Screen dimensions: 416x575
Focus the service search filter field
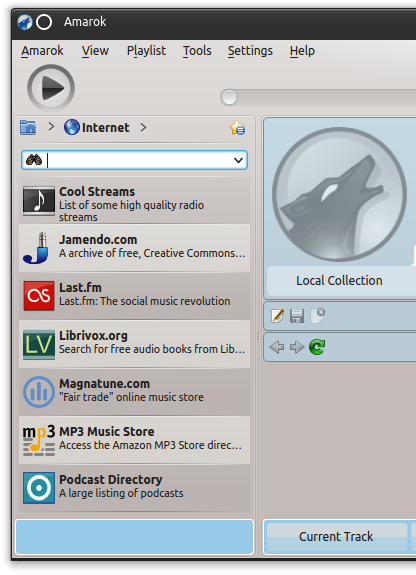[135, 160]
